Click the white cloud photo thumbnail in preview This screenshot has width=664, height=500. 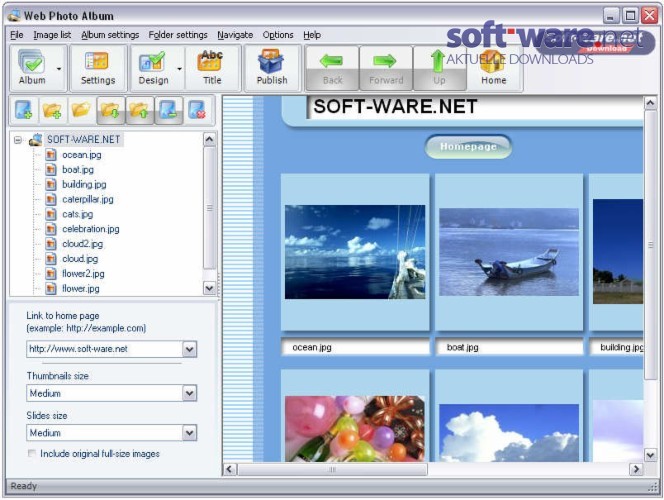point(509,433)
